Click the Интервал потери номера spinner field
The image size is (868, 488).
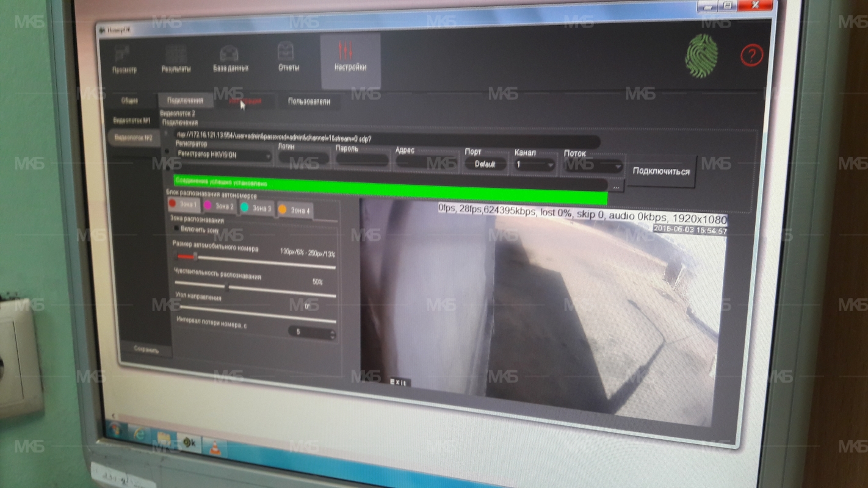311,332
